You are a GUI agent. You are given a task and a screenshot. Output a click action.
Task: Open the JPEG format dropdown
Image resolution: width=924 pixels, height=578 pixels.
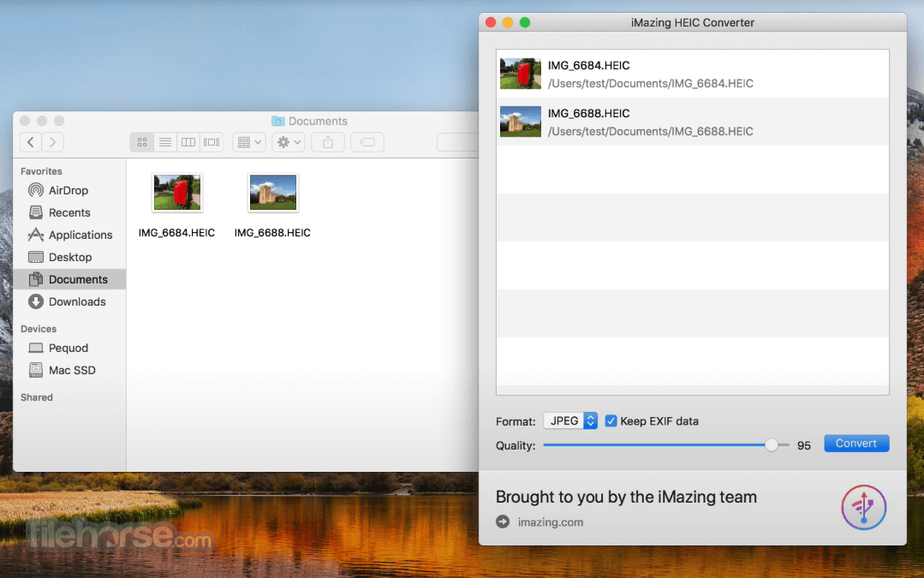(x=570, y=420)
